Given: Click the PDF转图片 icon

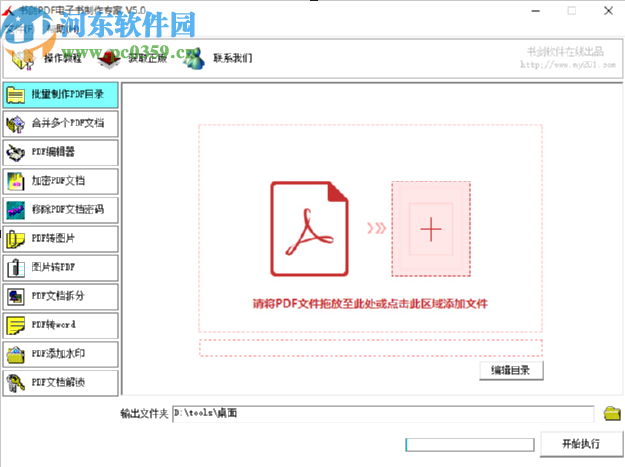Looking at the screenshot, I should [x=16, y=239].
